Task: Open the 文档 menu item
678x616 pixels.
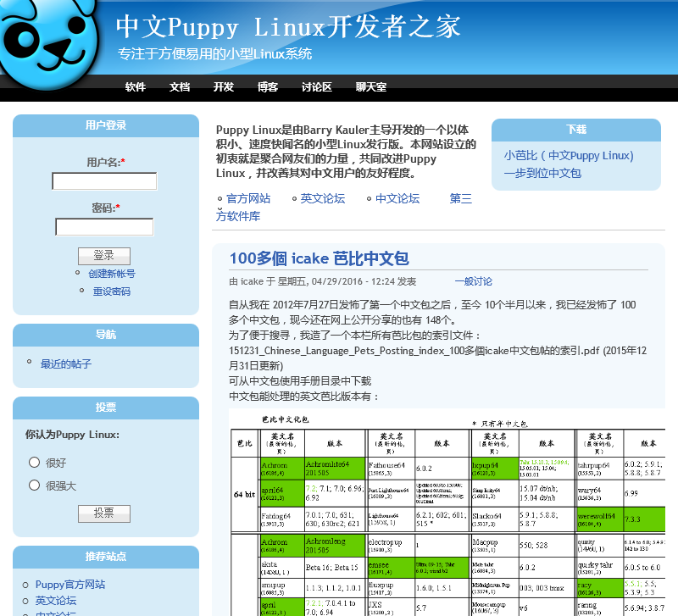Action: click(180, 87)
